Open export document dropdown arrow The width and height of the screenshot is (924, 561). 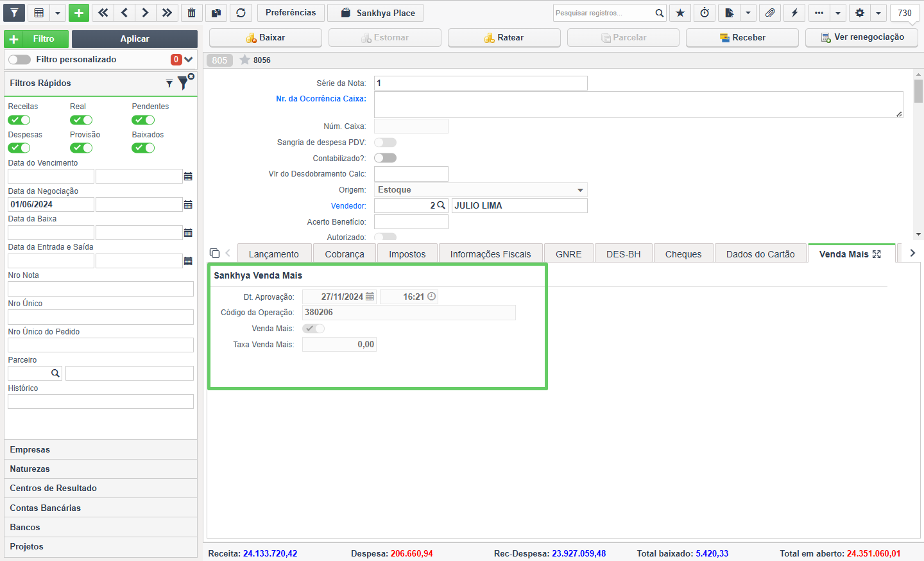pos(748,13)
